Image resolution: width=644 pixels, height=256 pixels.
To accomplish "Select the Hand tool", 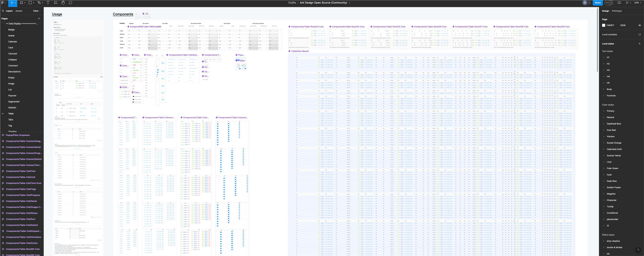I will [x=63, y=3].
